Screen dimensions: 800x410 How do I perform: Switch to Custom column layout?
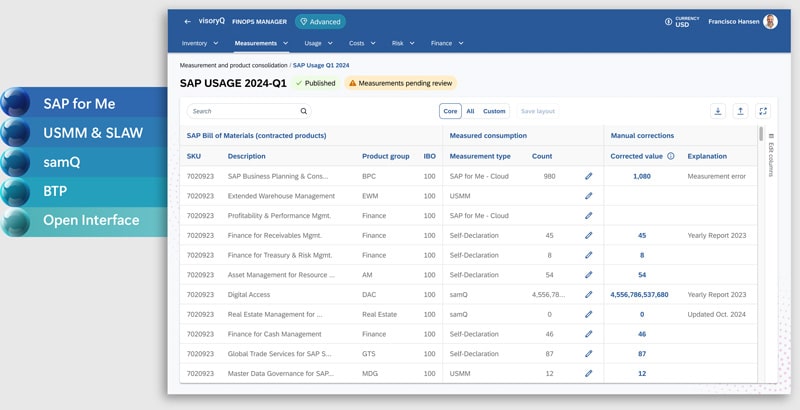point(494,111)
